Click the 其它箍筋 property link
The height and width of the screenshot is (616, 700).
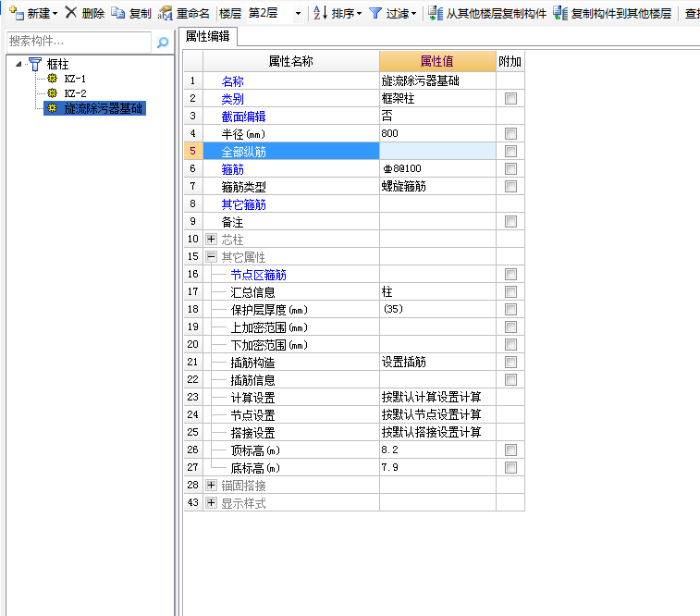coord(244,205)
